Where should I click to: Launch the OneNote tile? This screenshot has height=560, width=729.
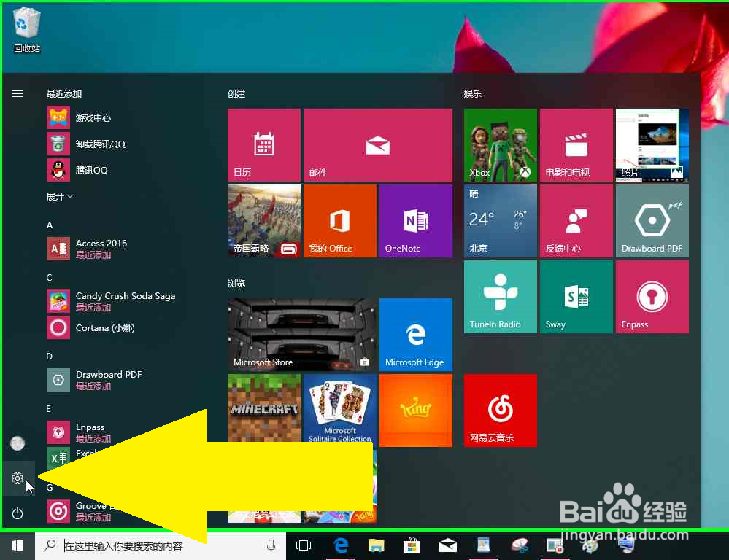(x=416, y=221)
